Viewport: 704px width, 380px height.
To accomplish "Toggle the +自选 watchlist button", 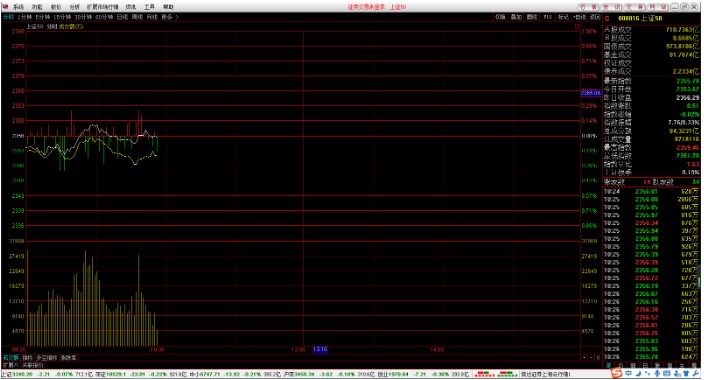I will [580, 17].
